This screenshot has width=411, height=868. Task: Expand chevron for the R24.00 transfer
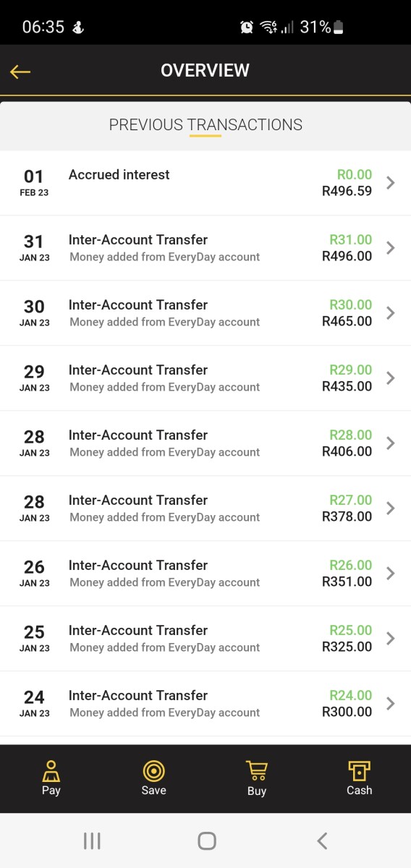click(391, 704)
